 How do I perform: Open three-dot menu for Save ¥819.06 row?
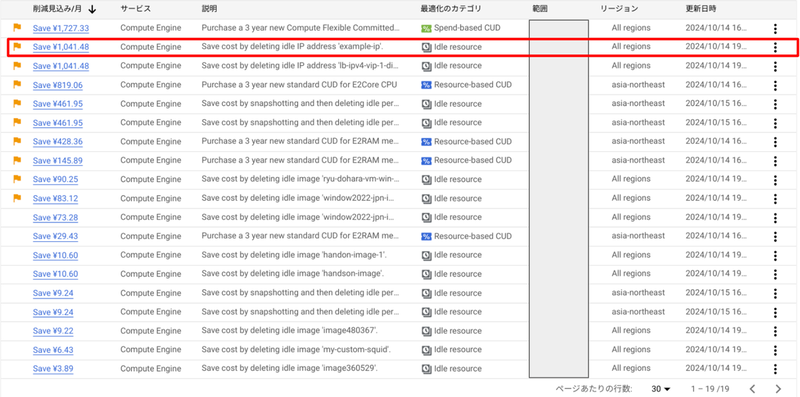775,85
